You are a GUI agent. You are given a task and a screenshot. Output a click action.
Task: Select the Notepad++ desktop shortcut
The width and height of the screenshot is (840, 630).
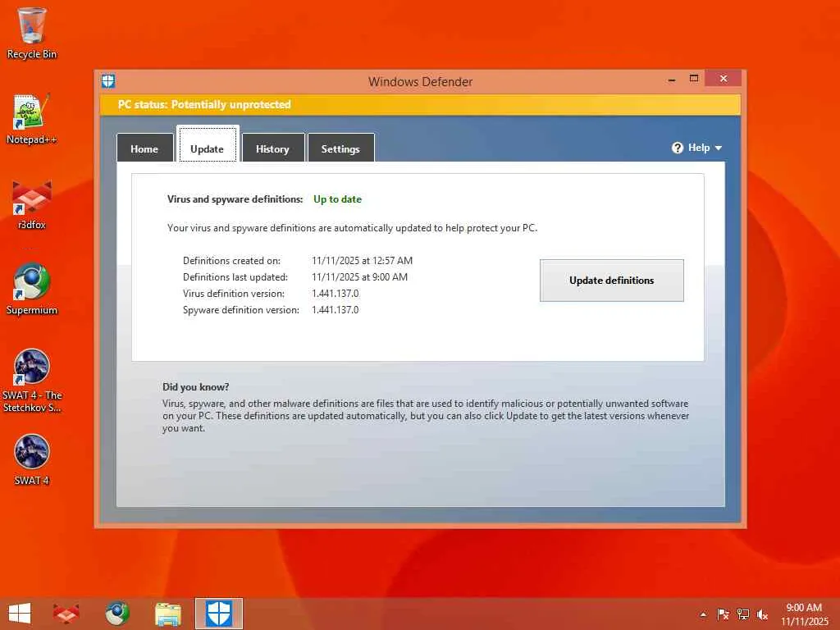pyautogui.click(x=32, y=119)
